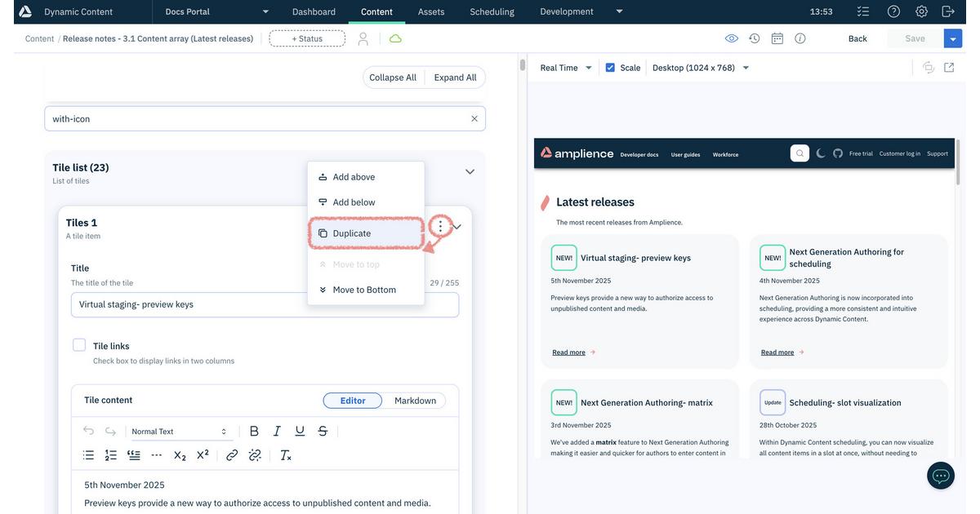Insert a hyperlink
The image size is (980, 514).
point(232,455)
